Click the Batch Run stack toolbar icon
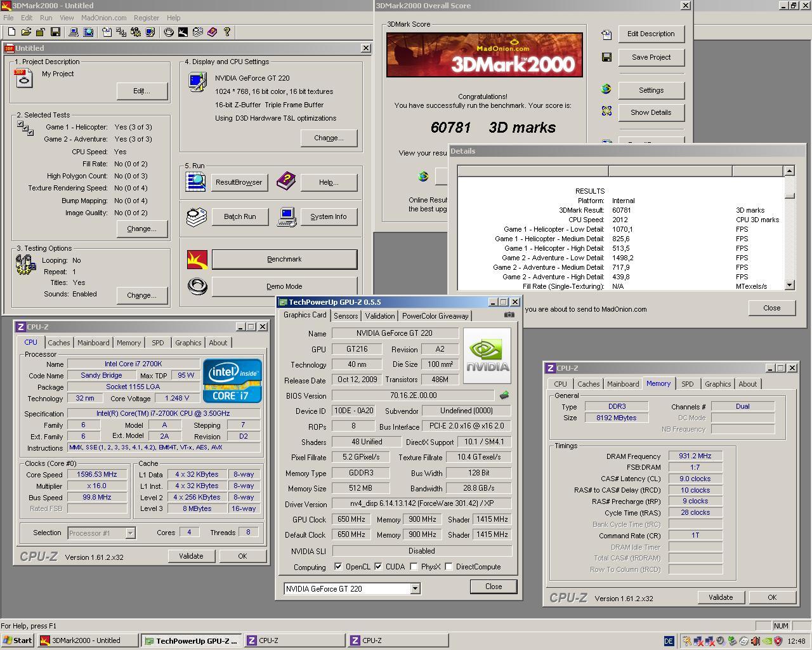 click(x=198, y=32)
